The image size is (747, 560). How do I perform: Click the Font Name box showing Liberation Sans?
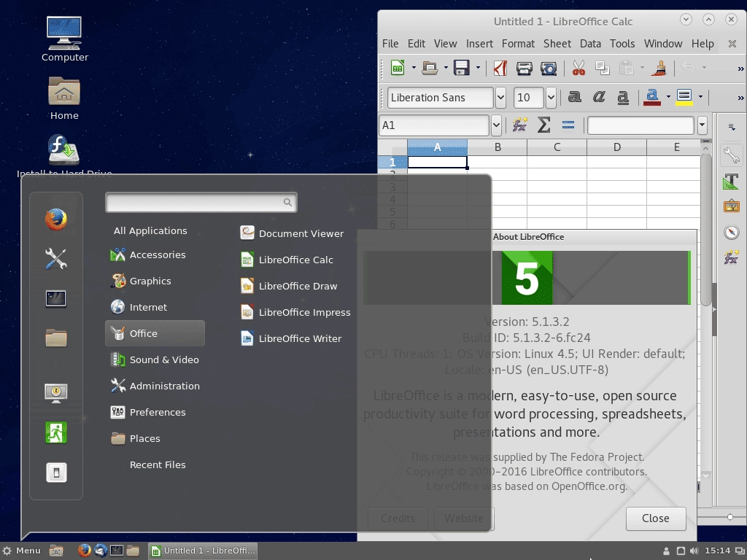click(440, 98)
